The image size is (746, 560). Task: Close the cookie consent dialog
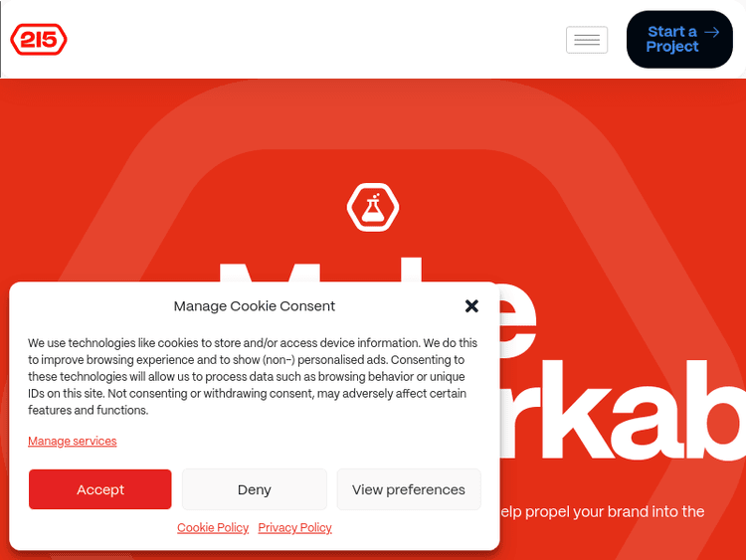click(471, 306)
